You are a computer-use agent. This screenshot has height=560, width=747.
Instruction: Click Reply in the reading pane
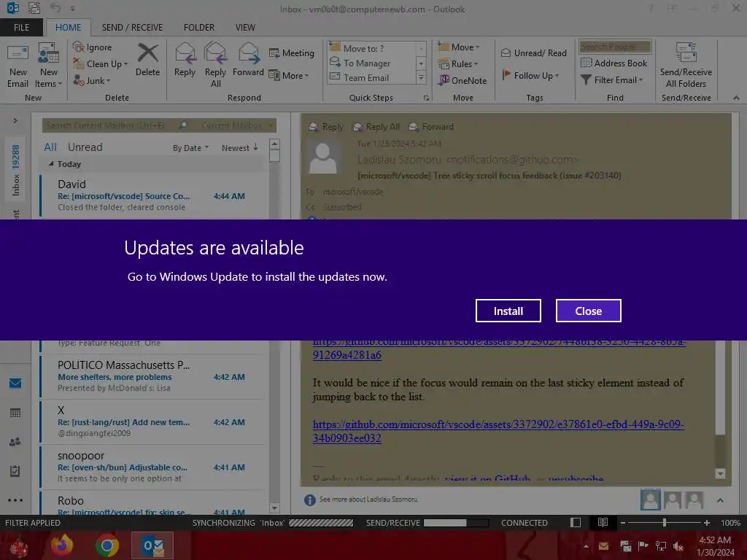coord(326,127)
